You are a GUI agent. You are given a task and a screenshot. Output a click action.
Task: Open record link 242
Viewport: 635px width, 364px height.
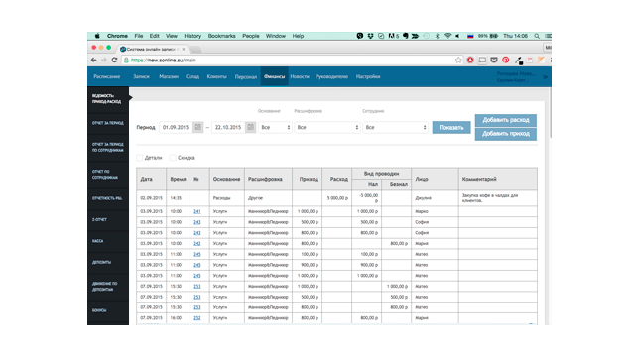(x=196, y=244)
